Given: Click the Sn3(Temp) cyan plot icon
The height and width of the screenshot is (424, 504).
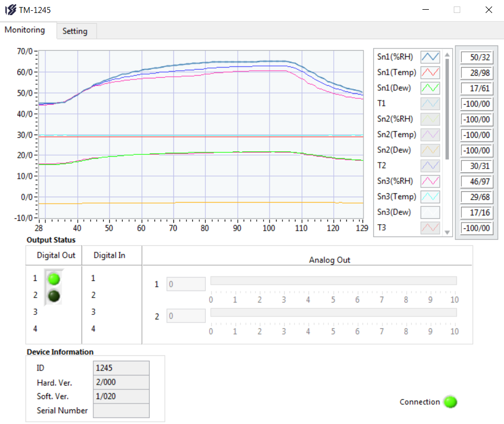Looking at the screenshot, I should click(430, 197).
